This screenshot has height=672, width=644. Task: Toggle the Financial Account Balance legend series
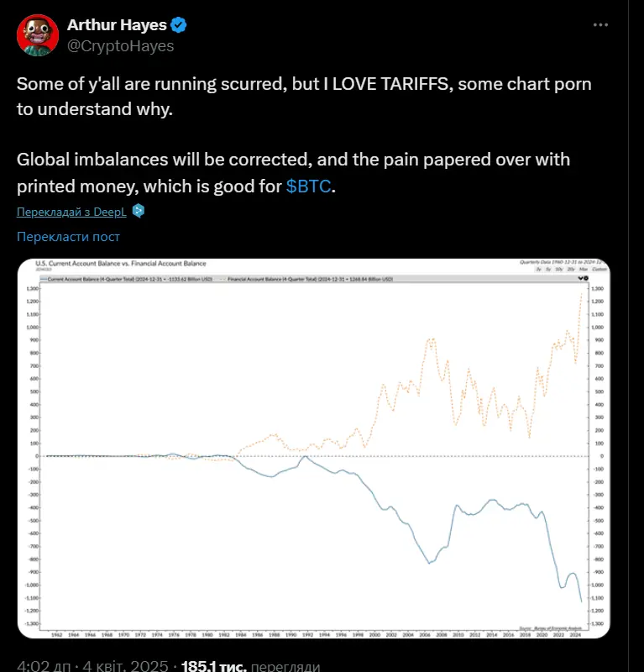click(306, 279)
